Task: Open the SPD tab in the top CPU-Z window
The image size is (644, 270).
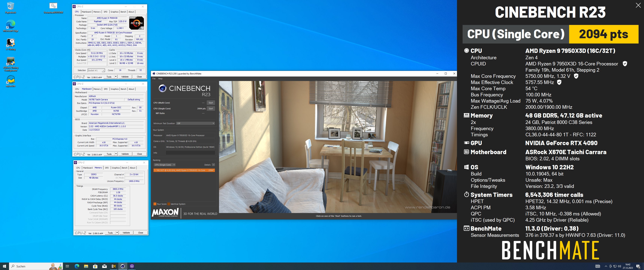Action: 106,12
